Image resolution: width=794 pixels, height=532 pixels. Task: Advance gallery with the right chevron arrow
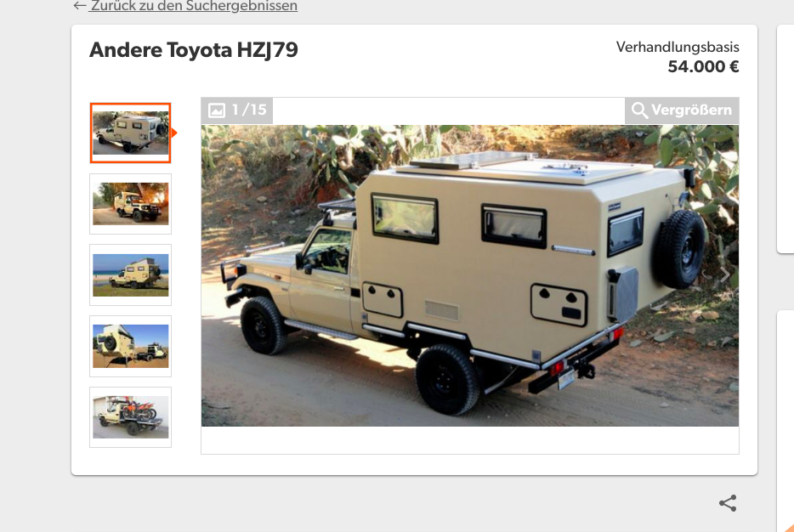coord(724,274)
